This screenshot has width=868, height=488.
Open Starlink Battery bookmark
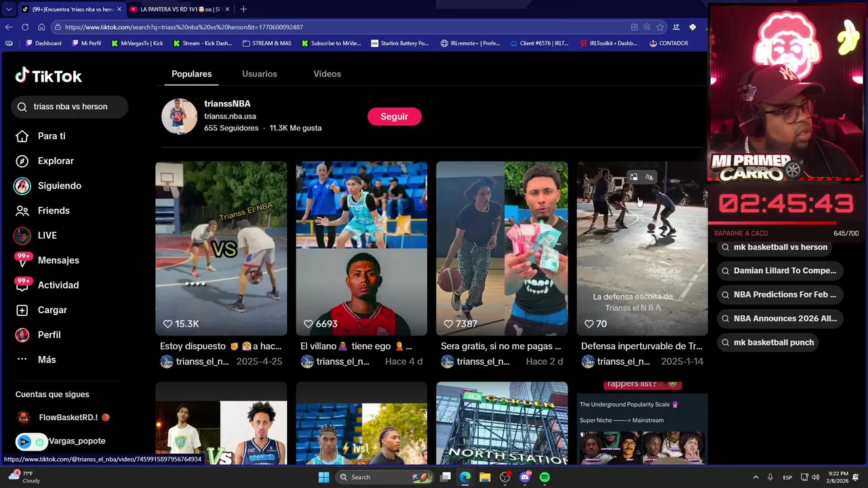(x=400, y=43)
